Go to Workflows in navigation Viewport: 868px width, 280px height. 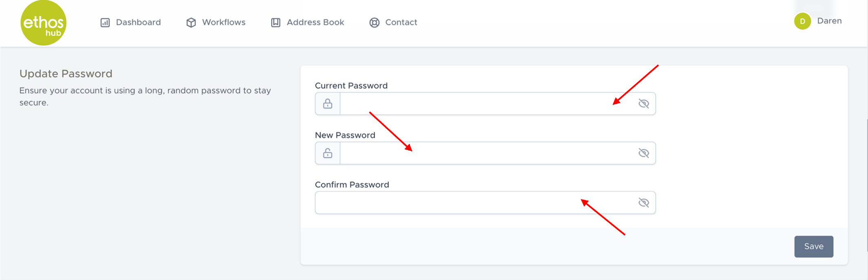(x=223, y=22)
